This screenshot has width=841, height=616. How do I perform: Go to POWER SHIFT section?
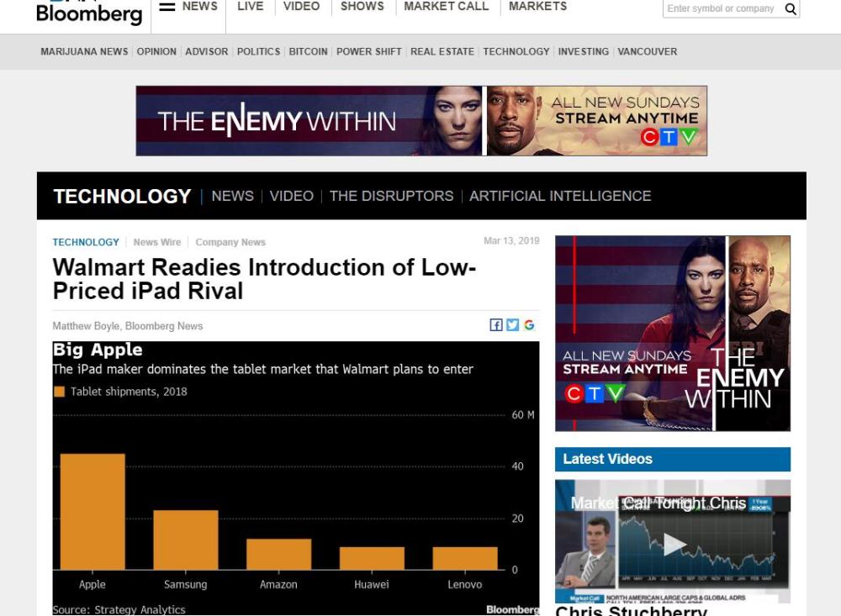click(x=369, y=51)
